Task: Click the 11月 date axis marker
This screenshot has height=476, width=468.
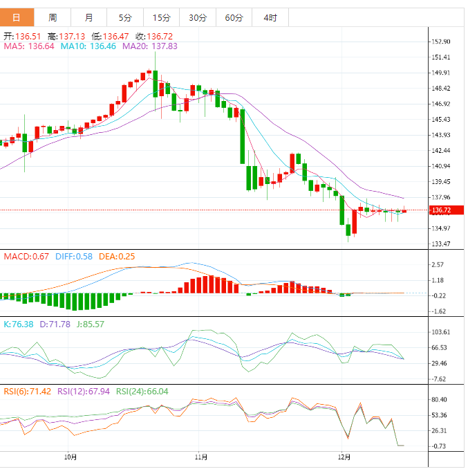Action: point(201,457)
